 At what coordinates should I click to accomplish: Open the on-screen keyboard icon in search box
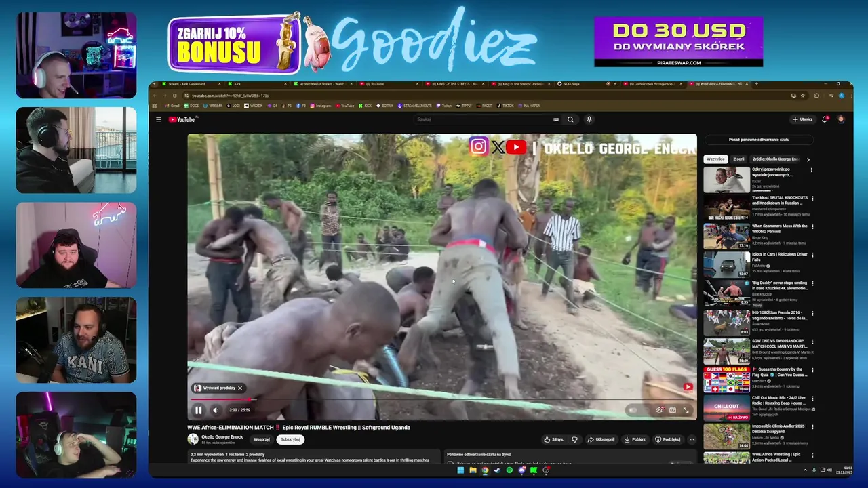556,119
